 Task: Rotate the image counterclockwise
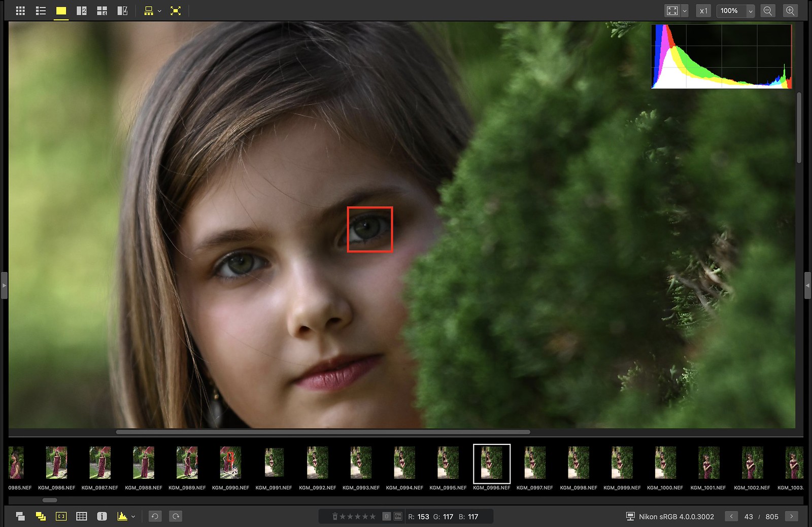pyautogui.click(x=155, y=516)
